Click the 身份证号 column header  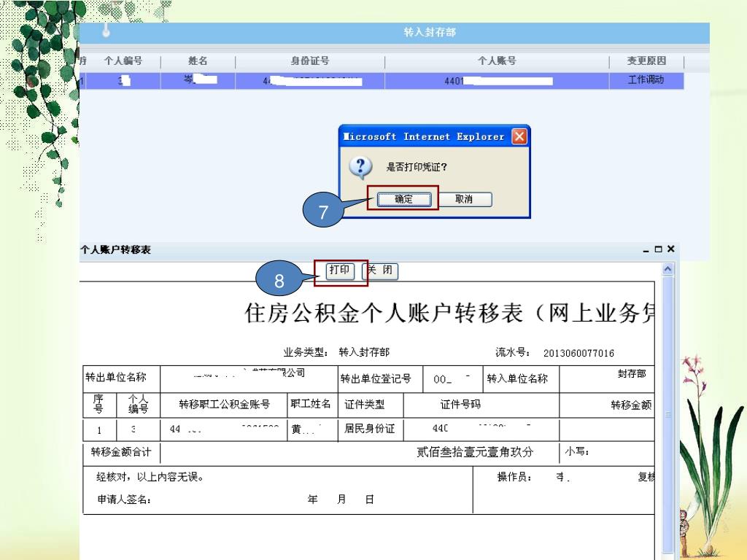pos(310,61)
